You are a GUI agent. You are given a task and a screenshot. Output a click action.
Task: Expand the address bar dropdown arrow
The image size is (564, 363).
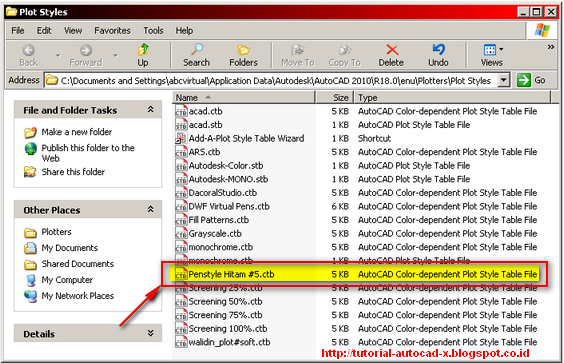click(504, 80)
